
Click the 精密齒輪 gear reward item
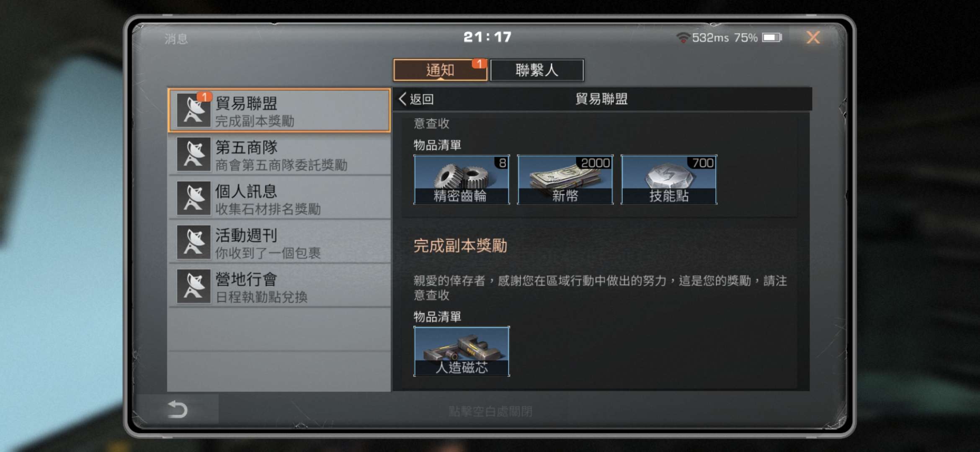tap(462, 180)
